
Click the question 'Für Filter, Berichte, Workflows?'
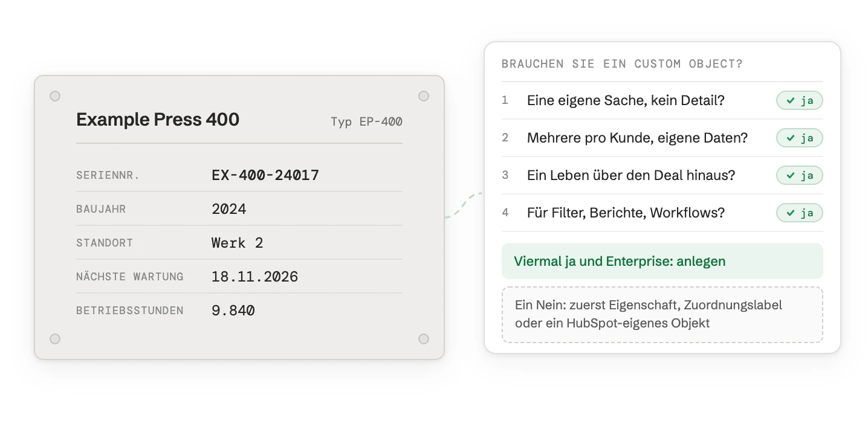[626, 213]
